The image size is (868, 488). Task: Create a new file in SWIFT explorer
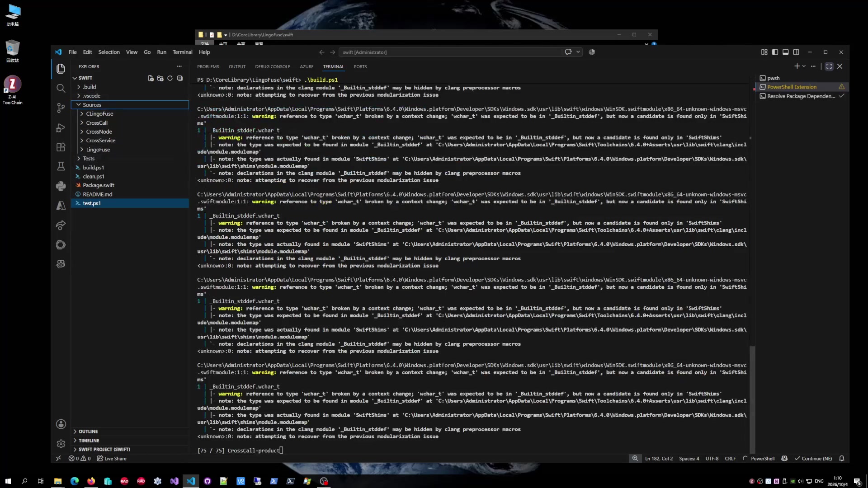click(x=151, y=78)
